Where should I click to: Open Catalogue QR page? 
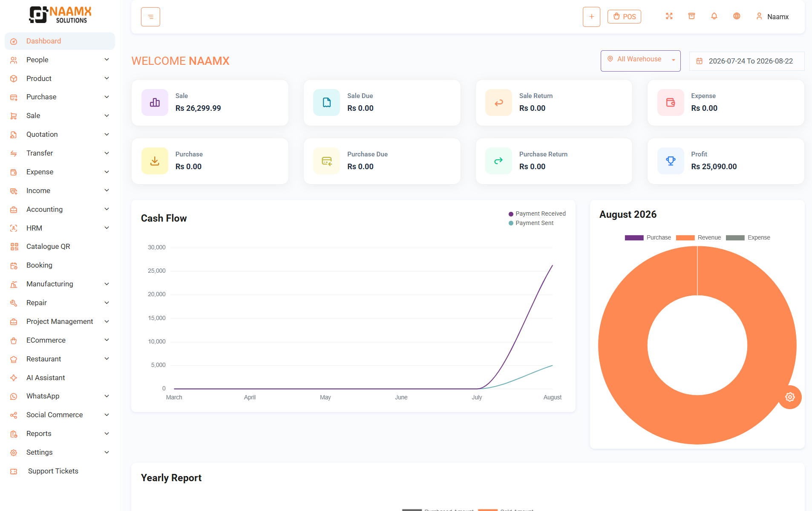point(60,246)
